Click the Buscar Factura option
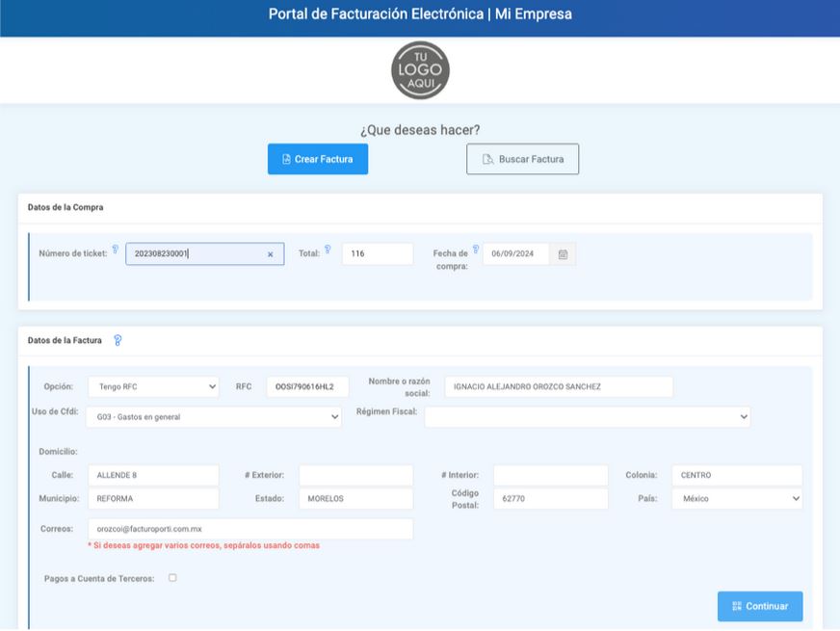Image resolution: width=840 pixels, height=631 pixels. [x=523, y=158]
